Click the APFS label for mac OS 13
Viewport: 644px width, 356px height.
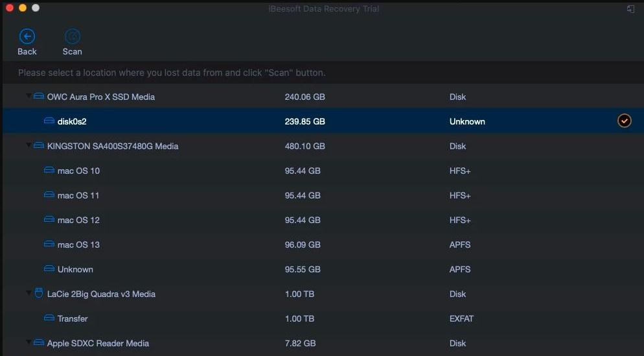tap(460, 244)
